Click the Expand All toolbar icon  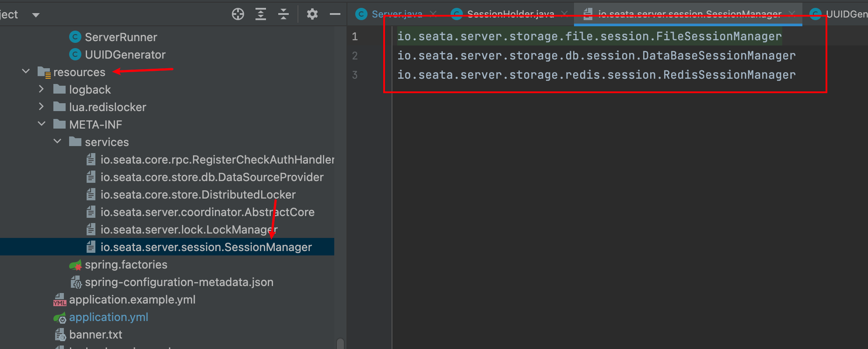(261, 14)
